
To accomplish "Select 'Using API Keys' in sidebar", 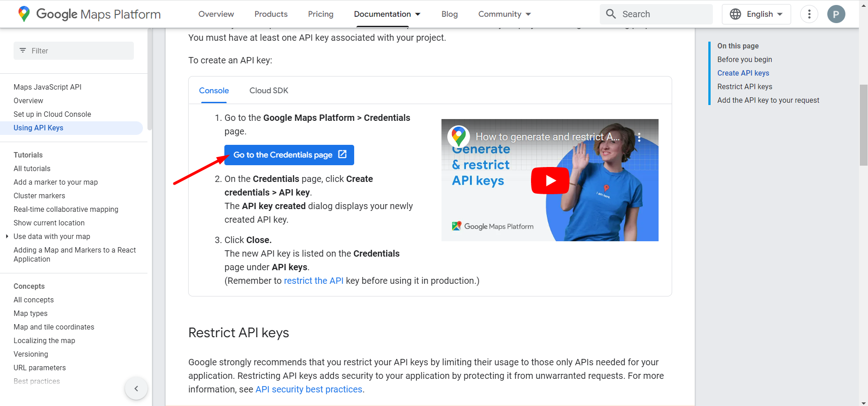I will pyautogui.click(x=71, y=128).
